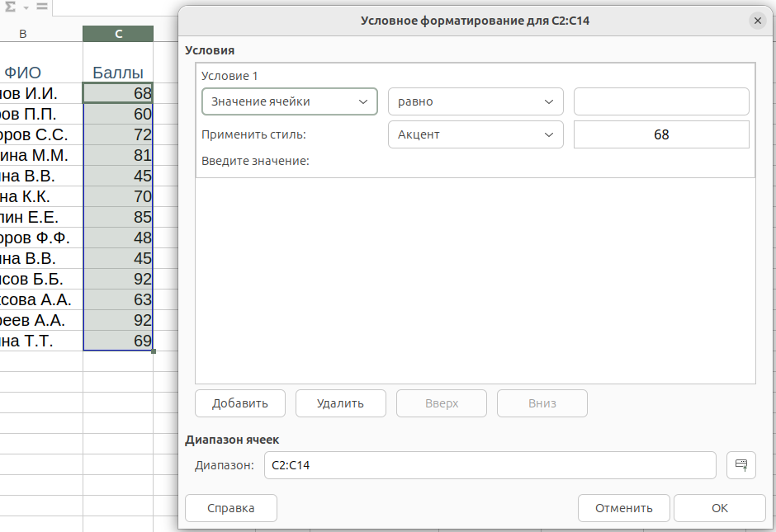Viewport: 776px width, 532px height.
Task: Confirm the formatting with OK
Action: coord(719,508)
